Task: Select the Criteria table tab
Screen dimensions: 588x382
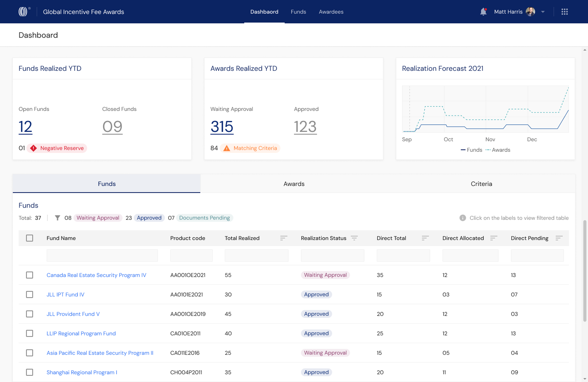Action: click(481, 184)
